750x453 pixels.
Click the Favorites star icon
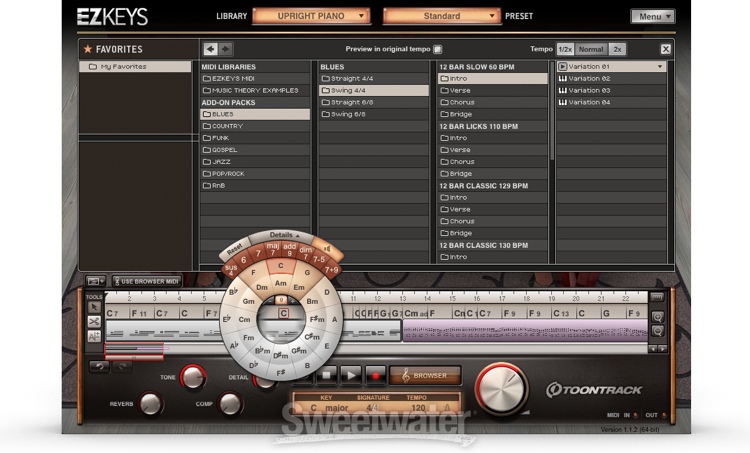click(88, 49)
